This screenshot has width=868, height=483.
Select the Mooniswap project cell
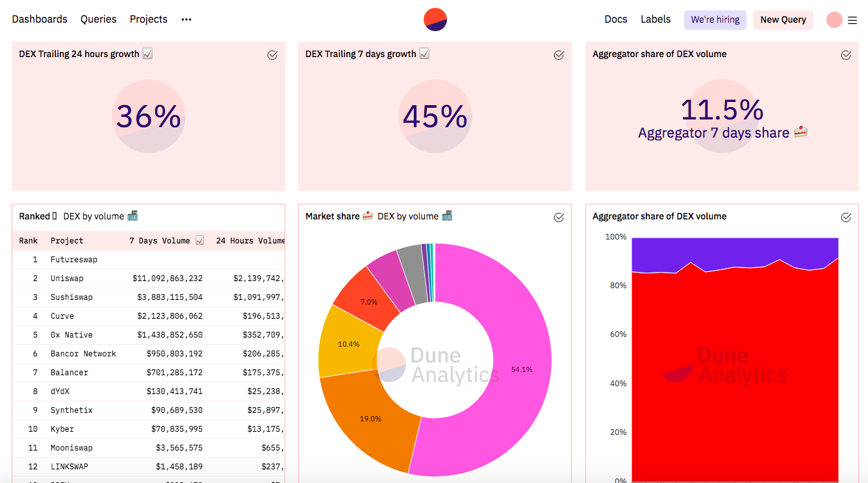pos(71,448)
